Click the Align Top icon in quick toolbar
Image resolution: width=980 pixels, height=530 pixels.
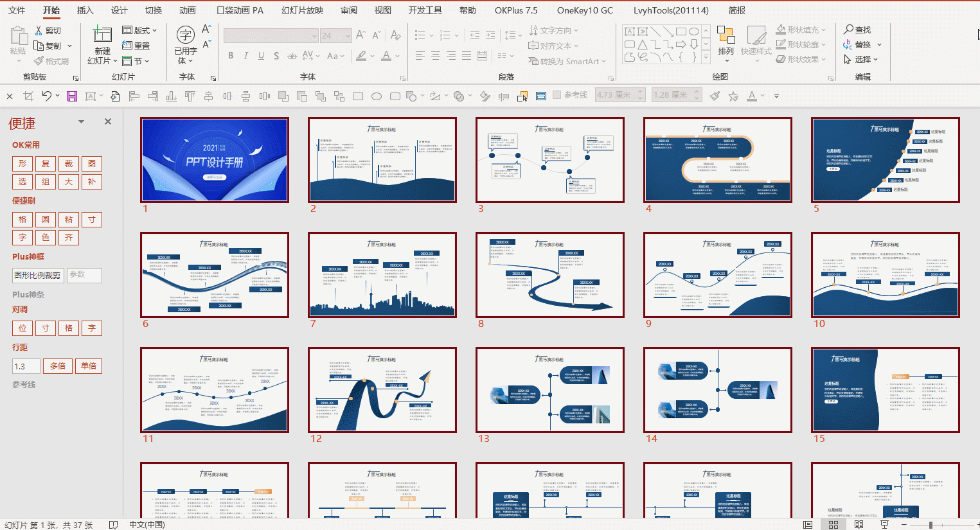(x=190, y=96)
